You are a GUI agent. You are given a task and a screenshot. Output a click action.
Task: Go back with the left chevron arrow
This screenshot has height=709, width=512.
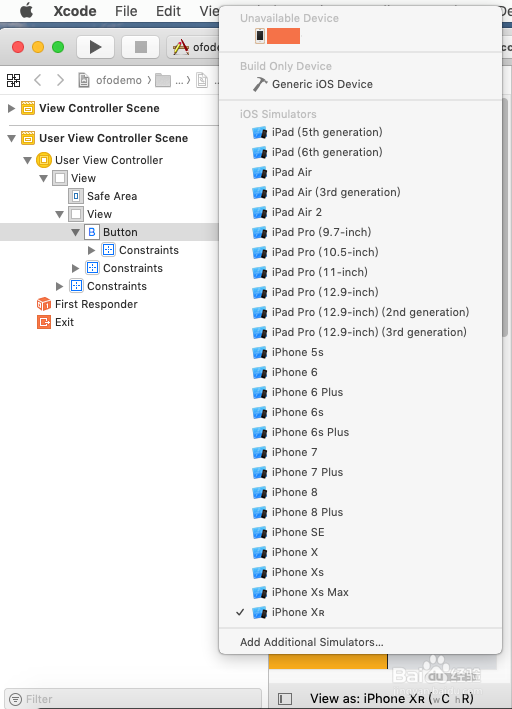pyautogui.click(x=38, y=80)
